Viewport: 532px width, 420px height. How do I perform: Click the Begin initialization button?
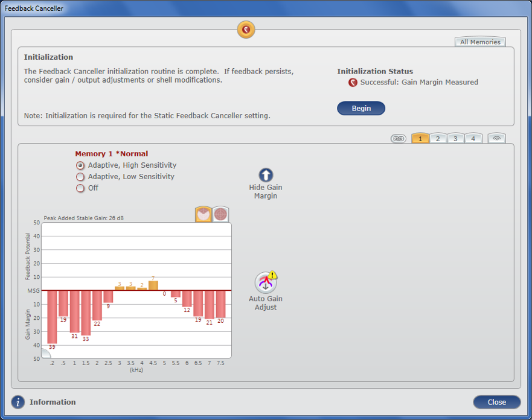(361, 108)
